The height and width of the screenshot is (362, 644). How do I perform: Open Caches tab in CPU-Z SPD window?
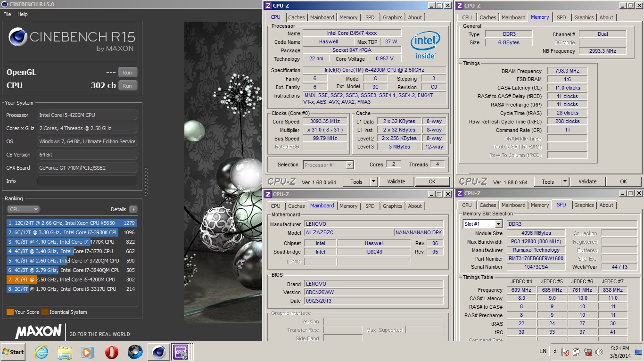click(x=488, y=205)
